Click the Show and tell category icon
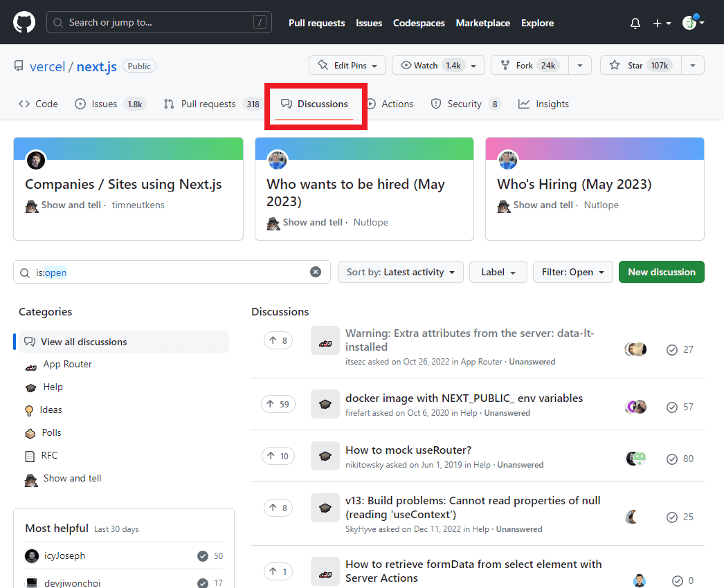Screen dimensions: 724x588 coord(32,478)
